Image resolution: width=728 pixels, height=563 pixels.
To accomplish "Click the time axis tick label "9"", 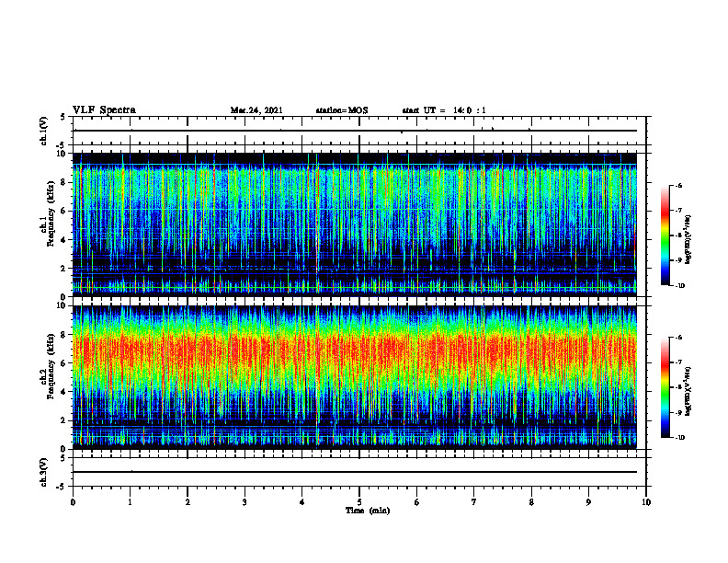I will point(588,502).
